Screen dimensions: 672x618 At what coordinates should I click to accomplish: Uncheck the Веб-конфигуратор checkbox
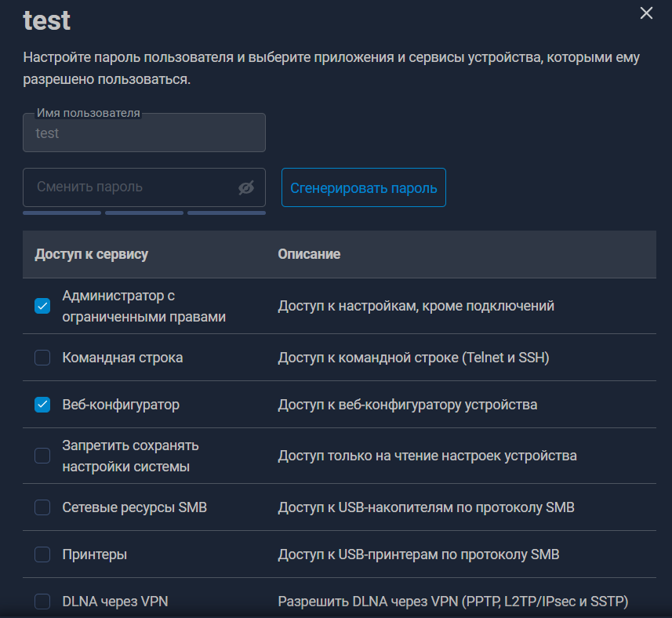pos(42,405)
